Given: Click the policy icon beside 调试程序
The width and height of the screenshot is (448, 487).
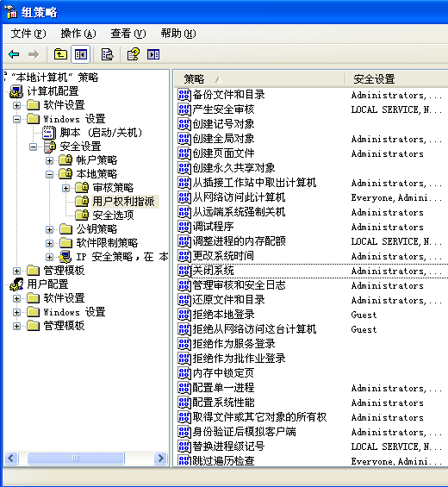Looking at the screenshot, I should pyautogui.click(x=184, y=227).
